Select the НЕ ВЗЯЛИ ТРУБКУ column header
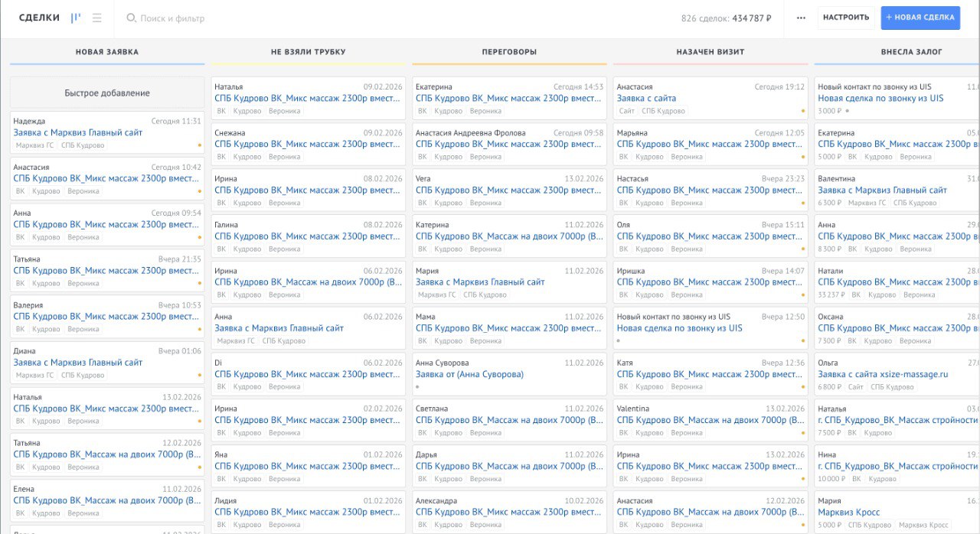This screenshot has height=534, width=980. point(309,52)
